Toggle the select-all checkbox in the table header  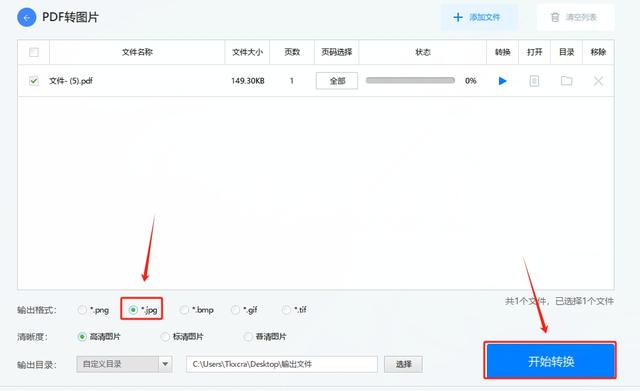point(34,52)
